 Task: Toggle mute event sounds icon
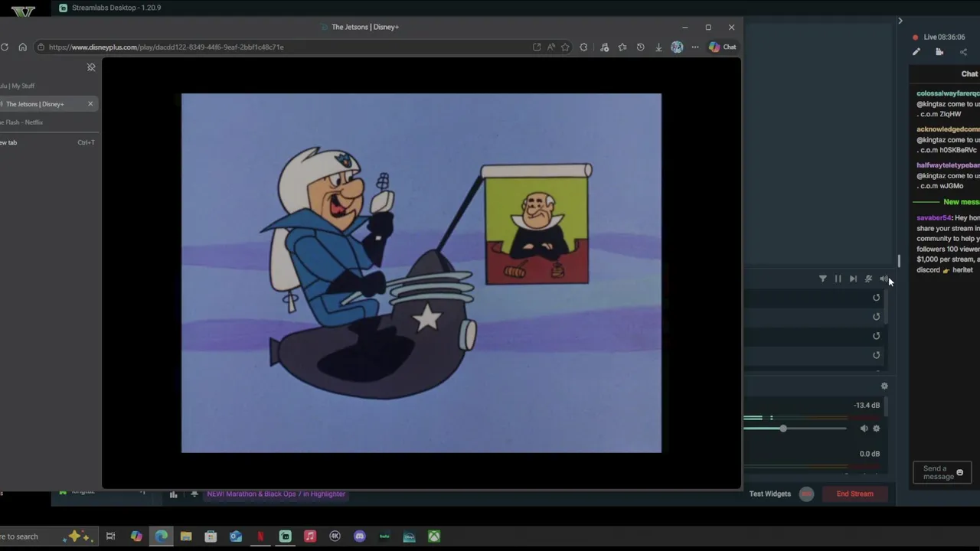(868, 279)
